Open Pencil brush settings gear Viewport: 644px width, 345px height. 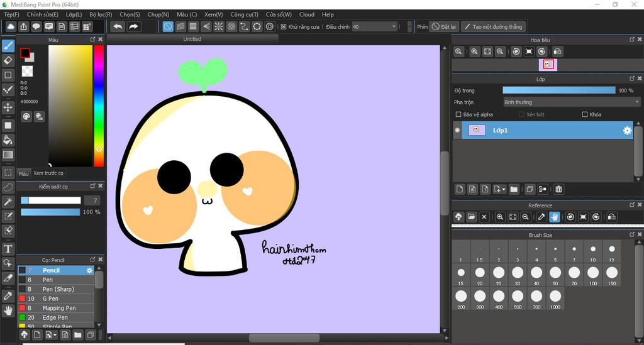[x=89, y=270]
